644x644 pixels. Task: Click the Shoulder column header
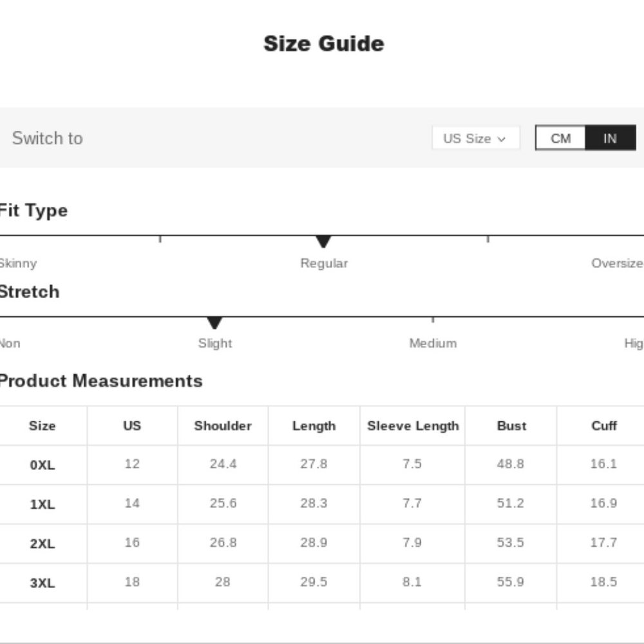click(x=223, y=426)
